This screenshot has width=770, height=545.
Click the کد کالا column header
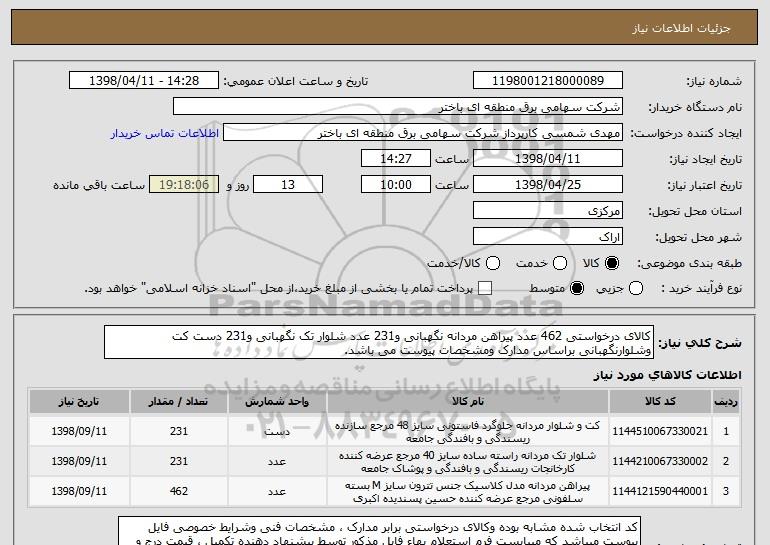pos(660,402)
